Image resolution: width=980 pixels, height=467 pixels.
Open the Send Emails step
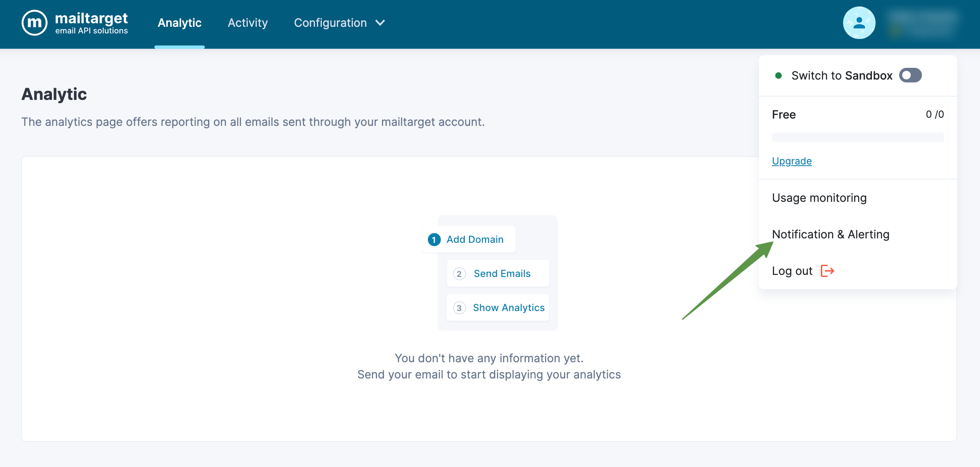(x=502, y=274)
